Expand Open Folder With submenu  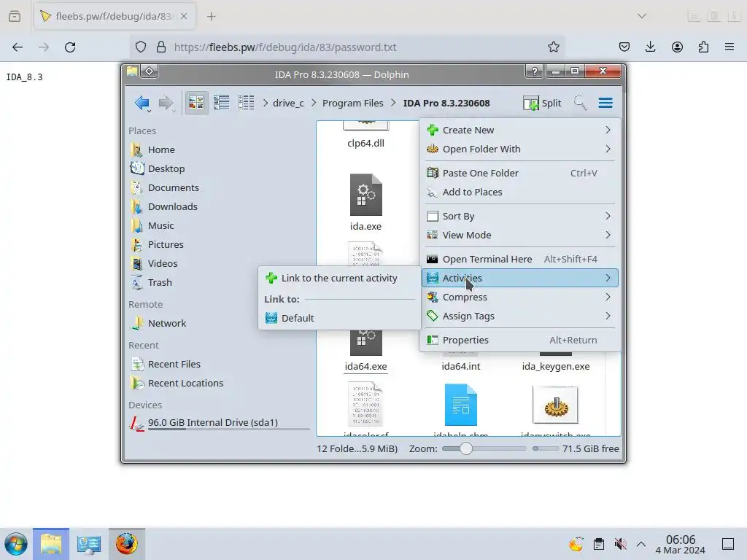pos(519,149)
